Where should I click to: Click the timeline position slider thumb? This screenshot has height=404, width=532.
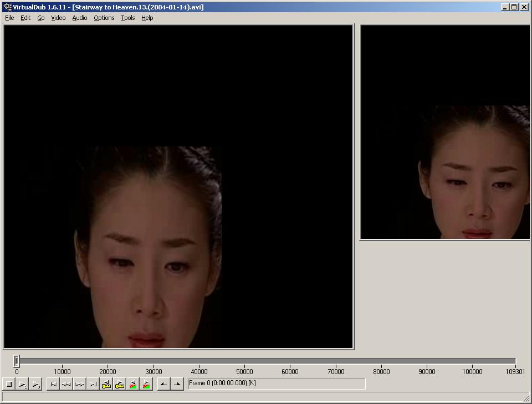pos(17,361)
